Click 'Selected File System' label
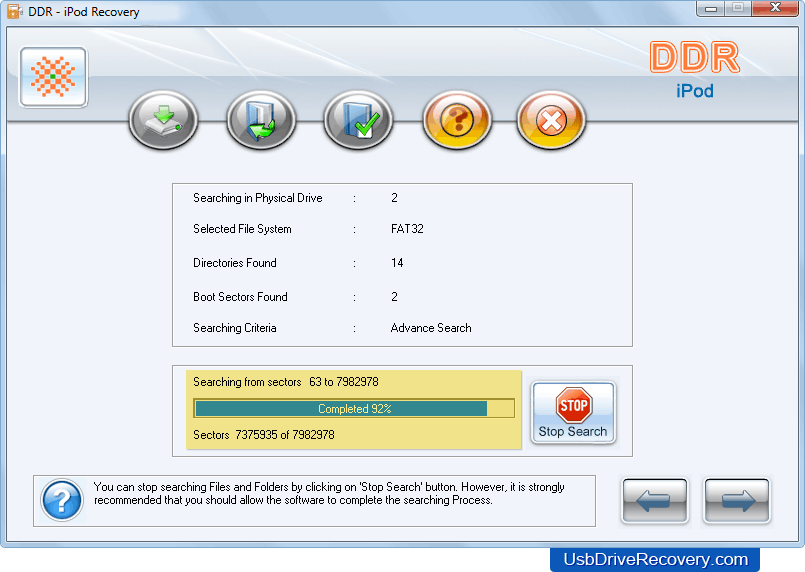Image resolution: width=805 pixels, height=572 pixels. [x=242, y=229]
